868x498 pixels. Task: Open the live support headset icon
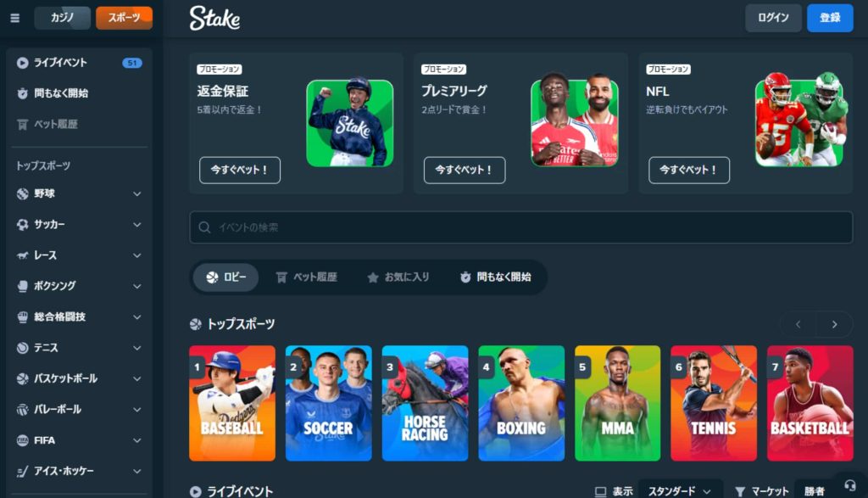pyautogui.click(x=849, y=485)
